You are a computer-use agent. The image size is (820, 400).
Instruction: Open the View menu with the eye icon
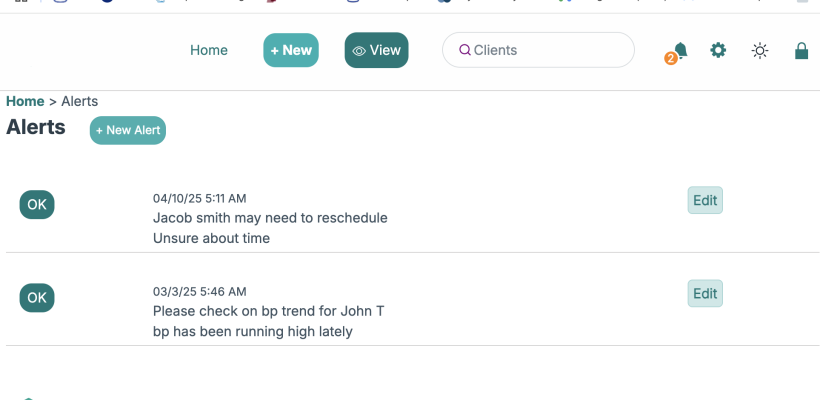pos(376,50)
